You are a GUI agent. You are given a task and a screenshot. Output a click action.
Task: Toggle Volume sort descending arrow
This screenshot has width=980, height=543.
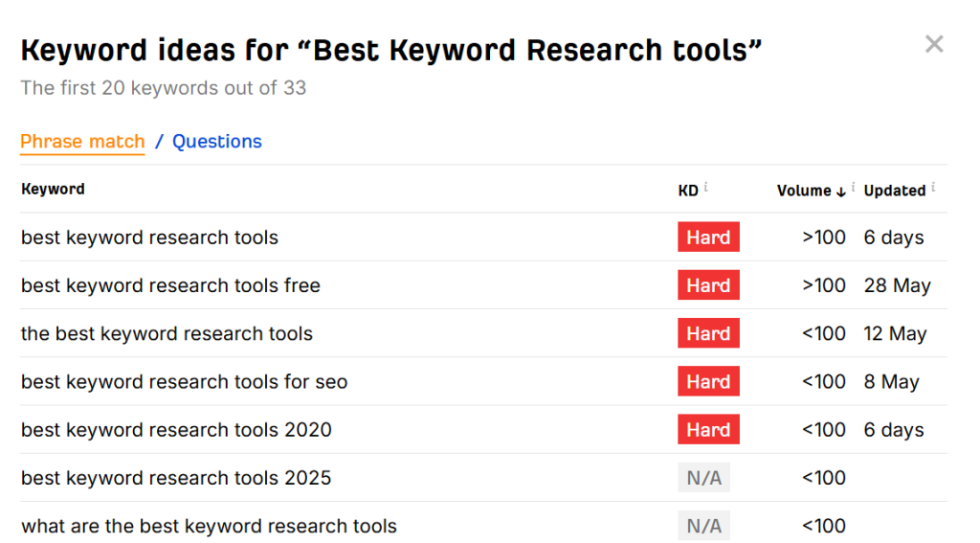coord(840,192)
